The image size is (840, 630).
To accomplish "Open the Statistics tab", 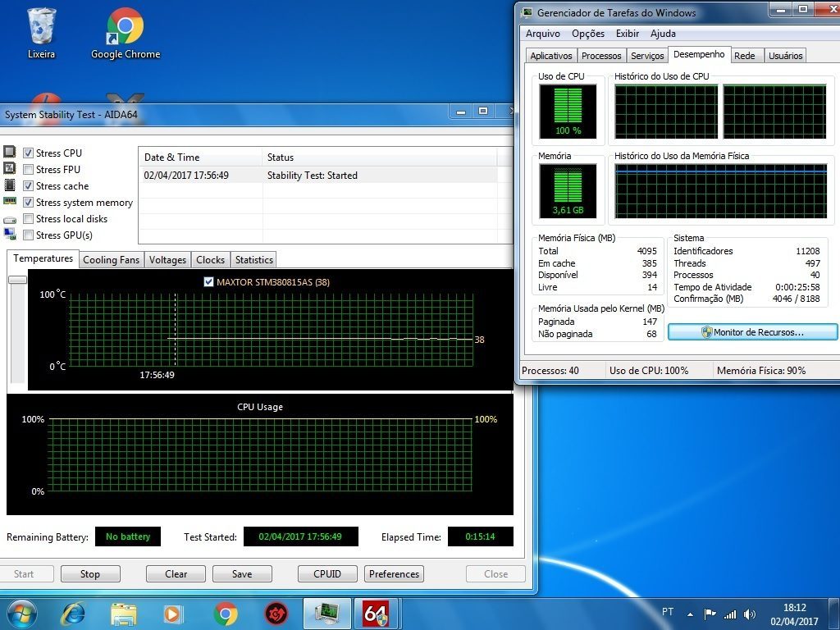I will pyautogui.click(x=254, y=260).
